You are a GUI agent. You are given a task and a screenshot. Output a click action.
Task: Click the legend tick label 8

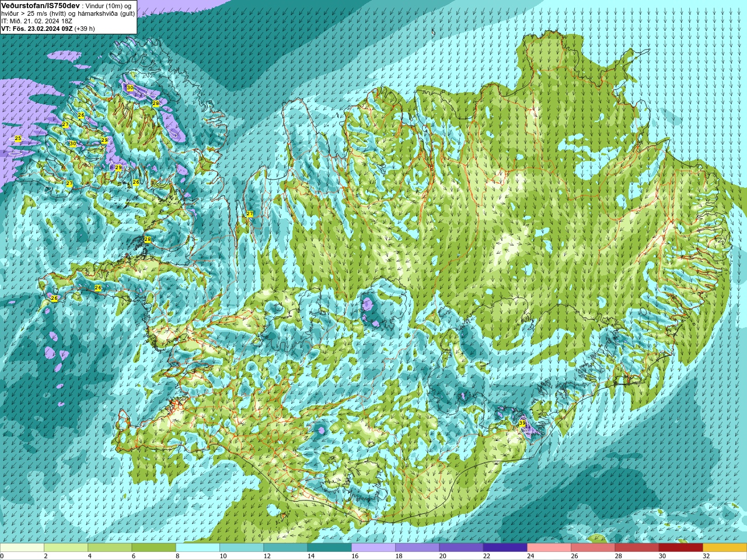click(177, 556)
